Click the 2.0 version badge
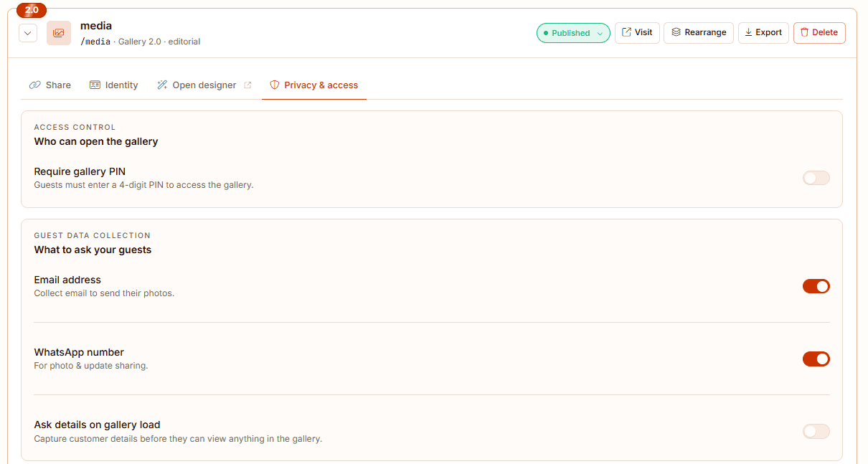Image resolution: width=868 pixels, height=464 pixels. point(32,10)
